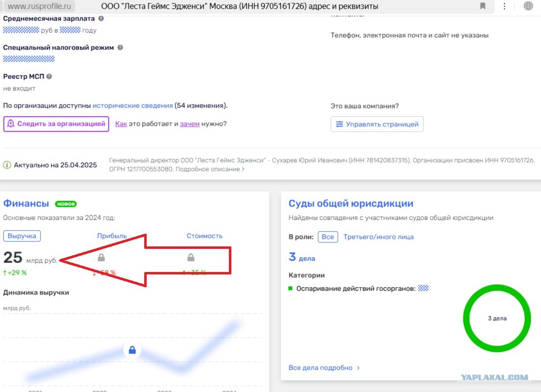Click the 25 млрд руб. revenue value
This screenshot has width=541, height=392.
(31, 258)
